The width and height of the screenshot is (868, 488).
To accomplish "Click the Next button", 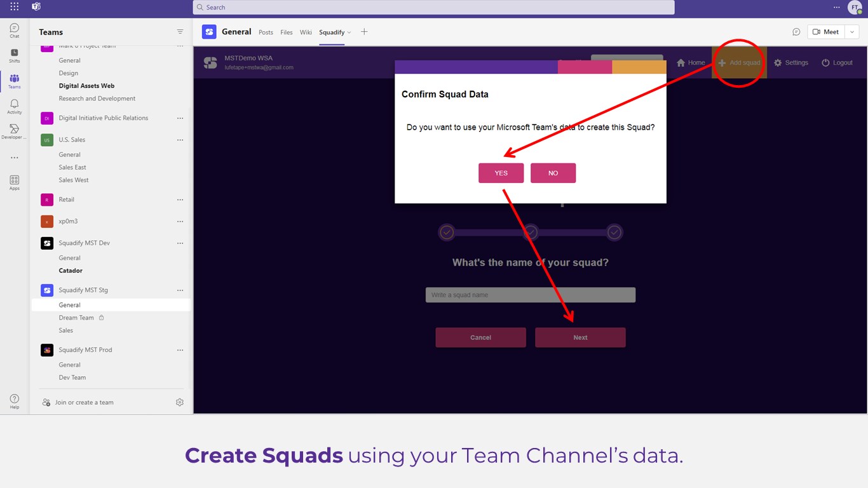I will click(x=580, y=337).
